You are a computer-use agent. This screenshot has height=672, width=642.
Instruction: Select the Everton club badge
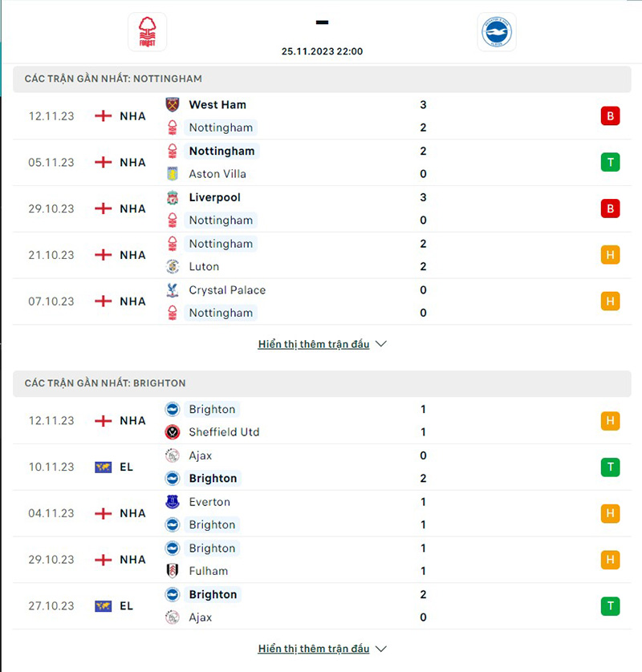[x=173, y=502]
